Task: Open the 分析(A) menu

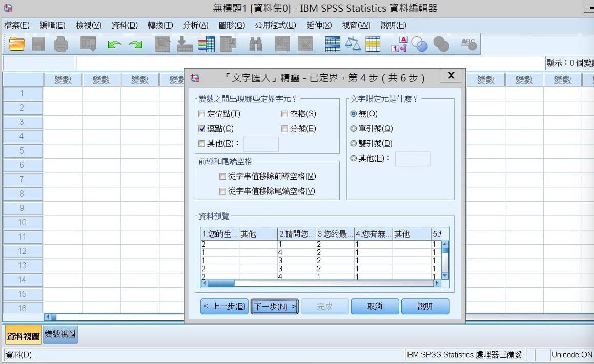Action: pyautogui.click(x=195, y=25)
